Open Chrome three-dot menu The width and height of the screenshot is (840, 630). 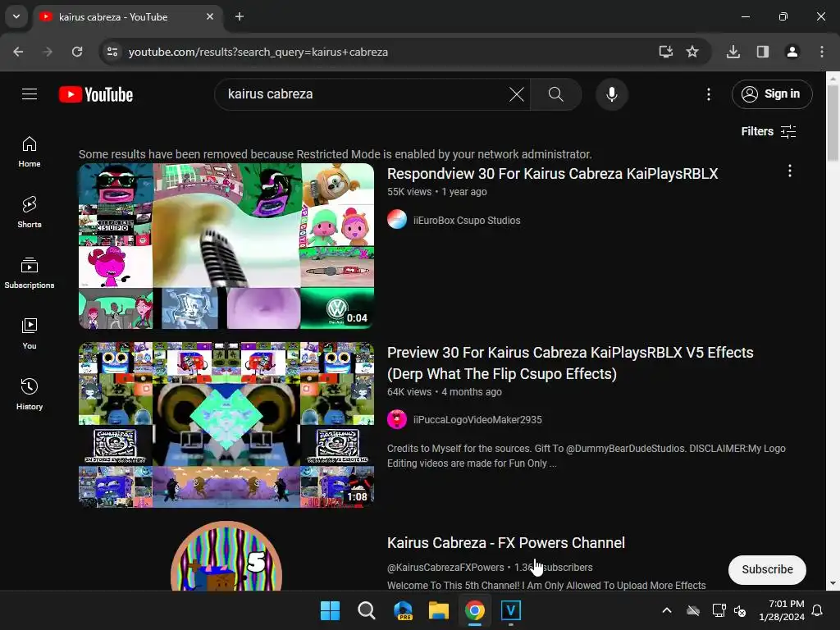click(x=822, y=52)
